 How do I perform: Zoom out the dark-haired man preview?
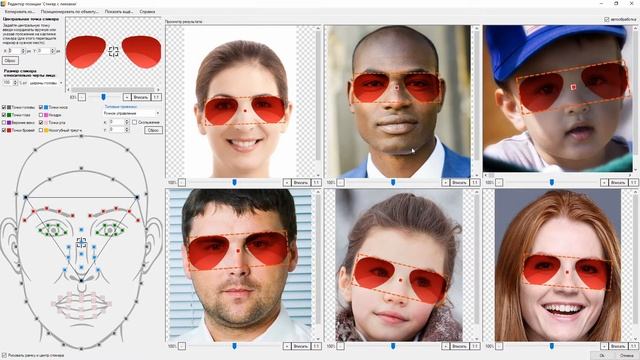(x=182, y=346)
